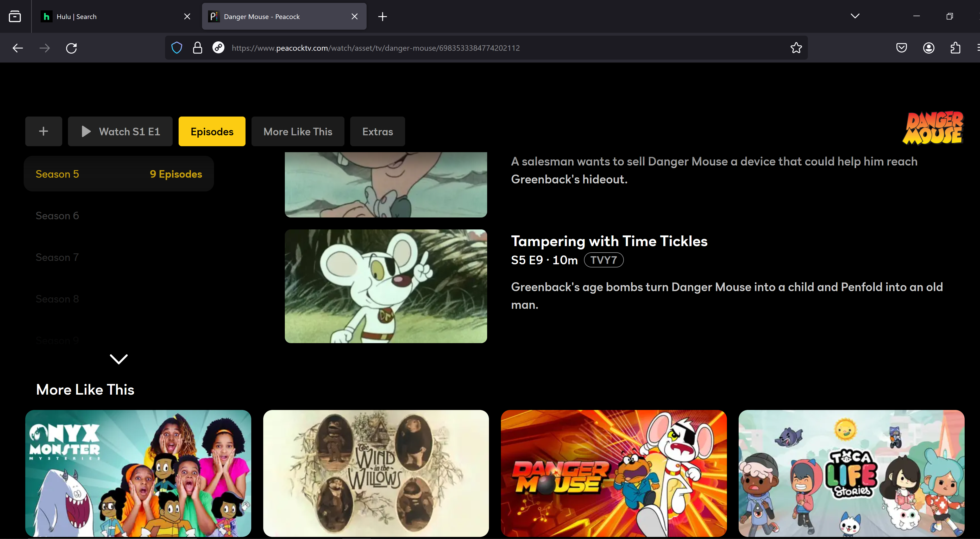
Task: Open the Firefox account menu
Action: (x=929, y=48)
